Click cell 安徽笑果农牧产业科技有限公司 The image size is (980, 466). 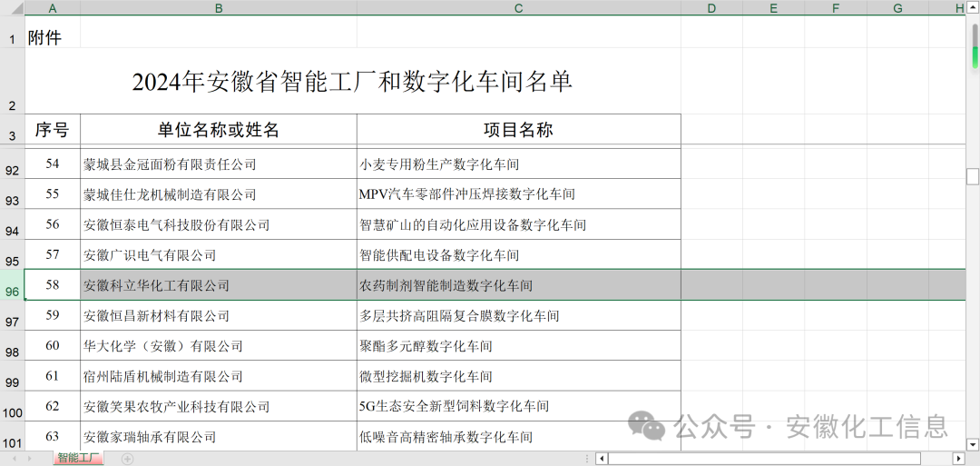point(219,406)
